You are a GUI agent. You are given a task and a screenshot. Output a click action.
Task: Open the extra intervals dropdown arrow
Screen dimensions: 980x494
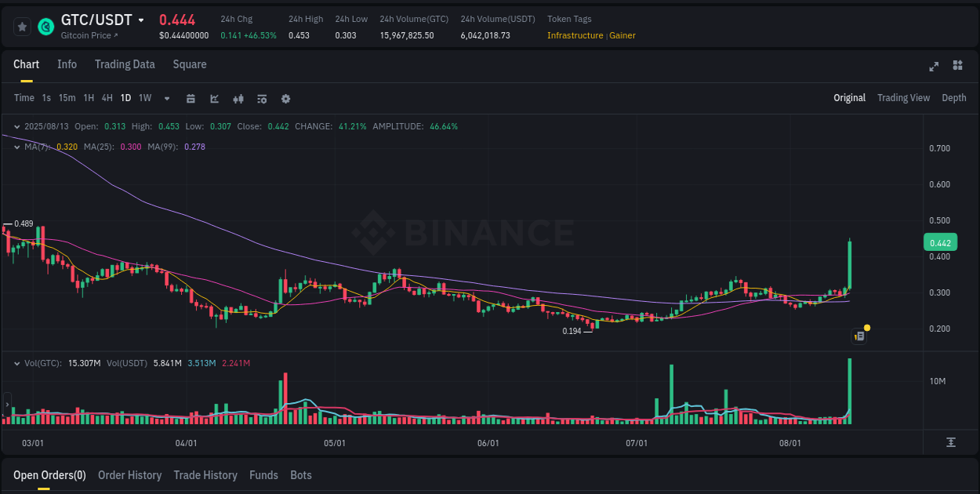click(x=165, y=99)
